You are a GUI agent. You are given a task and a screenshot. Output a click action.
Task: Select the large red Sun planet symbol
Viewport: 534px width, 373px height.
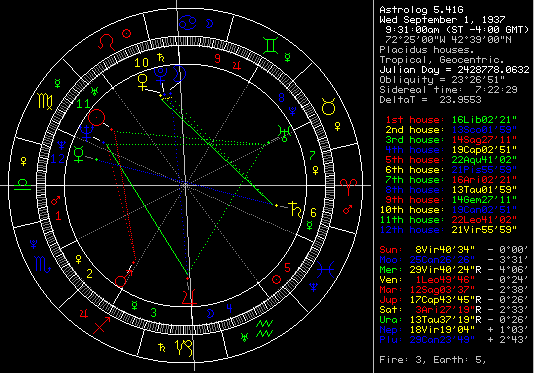click(96, 118)
